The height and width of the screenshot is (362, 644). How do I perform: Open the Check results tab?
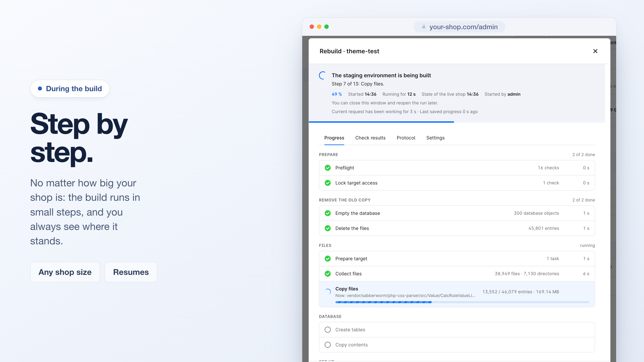click(370, 138)
